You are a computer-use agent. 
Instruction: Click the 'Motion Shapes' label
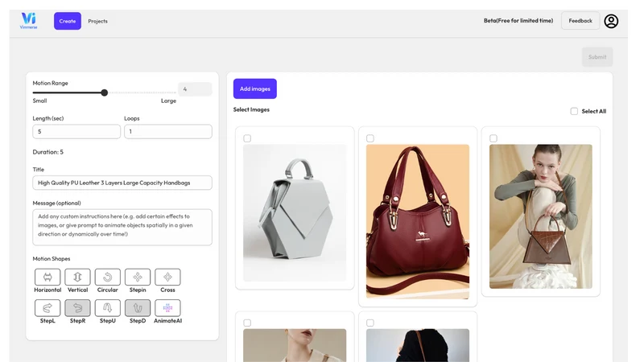pos(52,258)
